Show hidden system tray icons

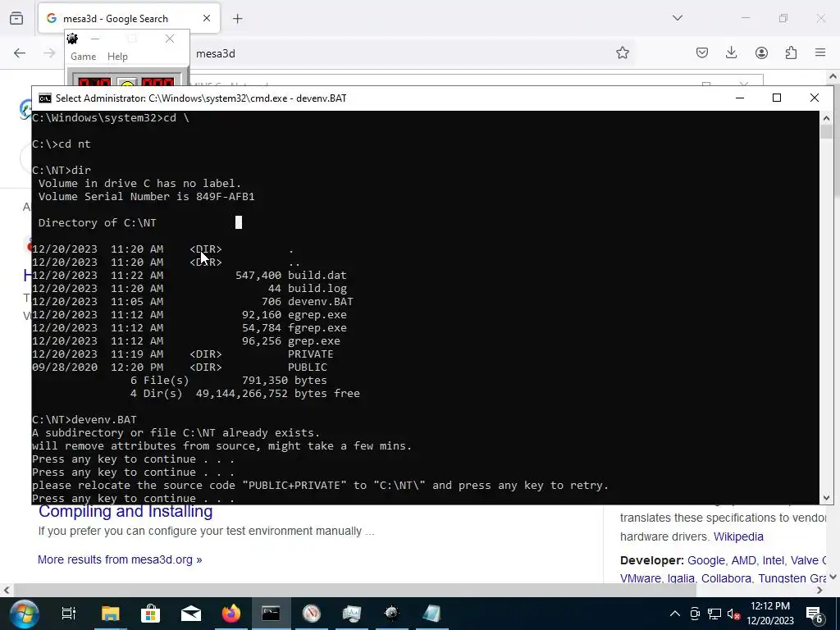coord(675,614)
